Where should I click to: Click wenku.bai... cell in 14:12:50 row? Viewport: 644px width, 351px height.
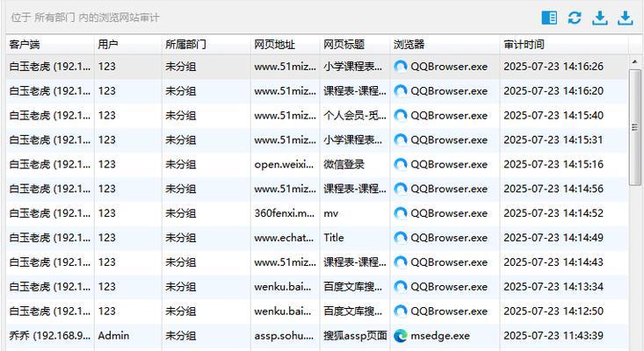click(283, 312)
